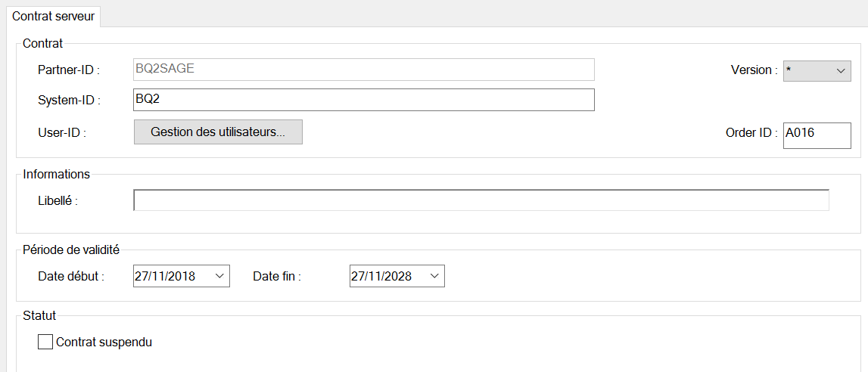Viewport: 868px width, 372px height.
Task: Click the Période de validité group title
Action: (71, 250)
